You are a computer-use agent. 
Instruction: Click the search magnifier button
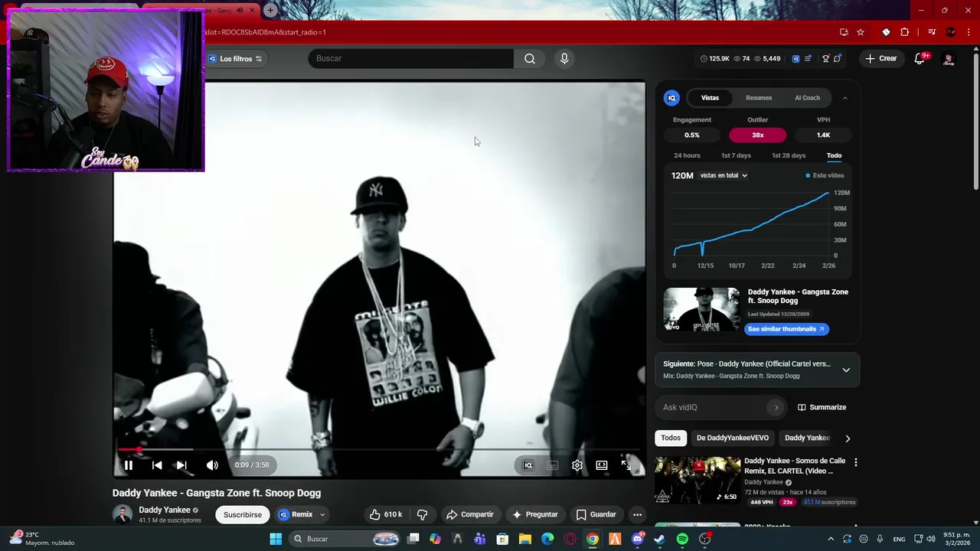[x=530, y=59]
